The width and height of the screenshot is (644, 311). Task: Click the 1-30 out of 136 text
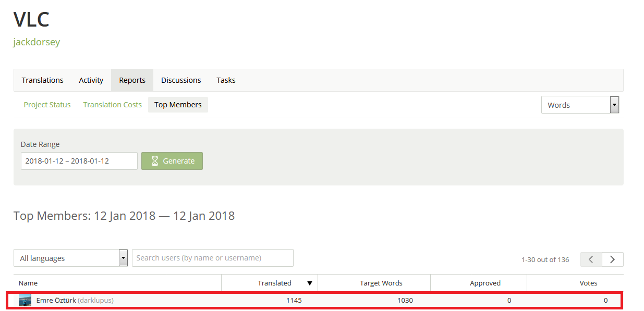pyautogui.click(x=545, y=259)
